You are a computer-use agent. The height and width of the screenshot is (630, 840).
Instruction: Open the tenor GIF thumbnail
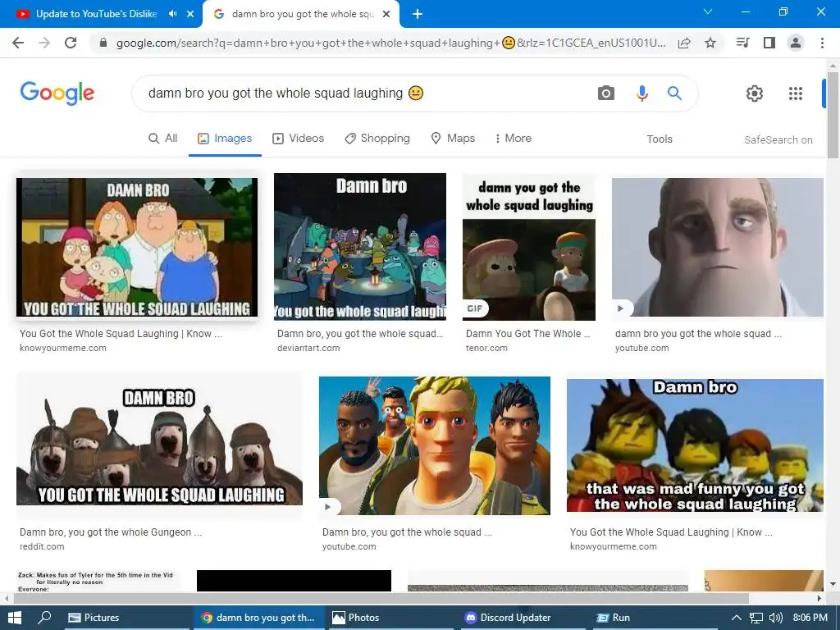click(529, 246)
